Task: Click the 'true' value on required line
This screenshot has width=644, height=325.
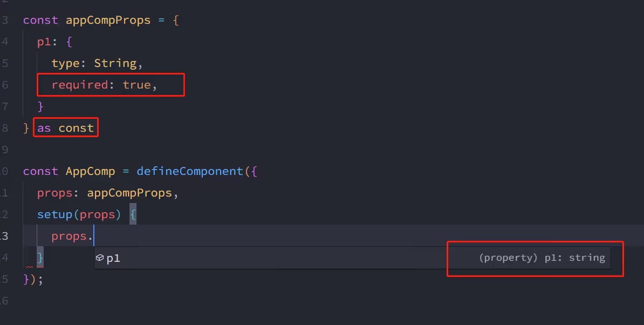Action: (x=137, y=85)
